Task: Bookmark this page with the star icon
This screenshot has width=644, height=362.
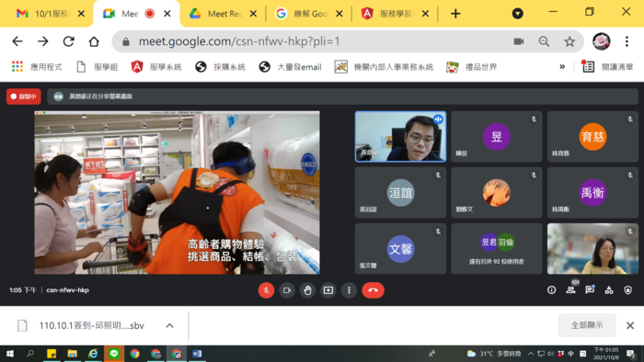Action: 569,41
